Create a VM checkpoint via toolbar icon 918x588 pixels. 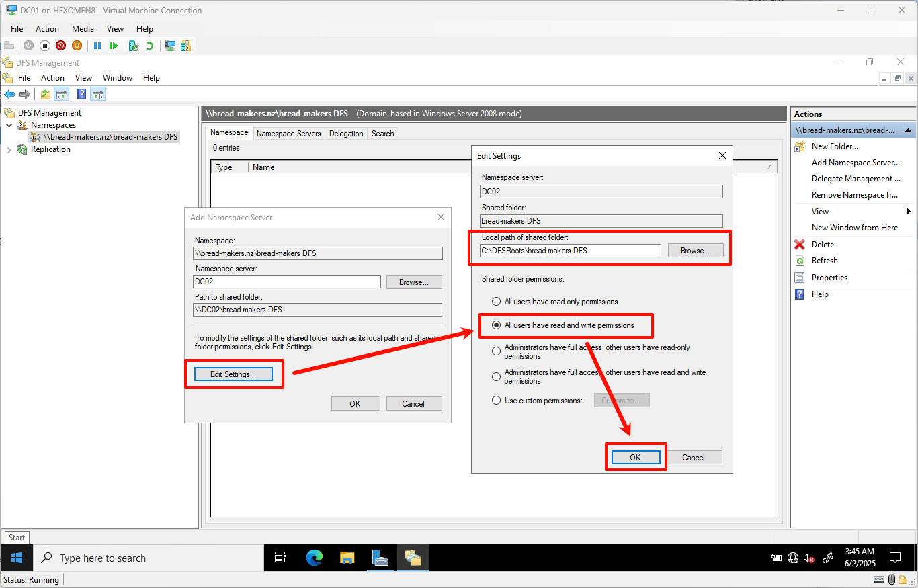click(x=134, y=46)
